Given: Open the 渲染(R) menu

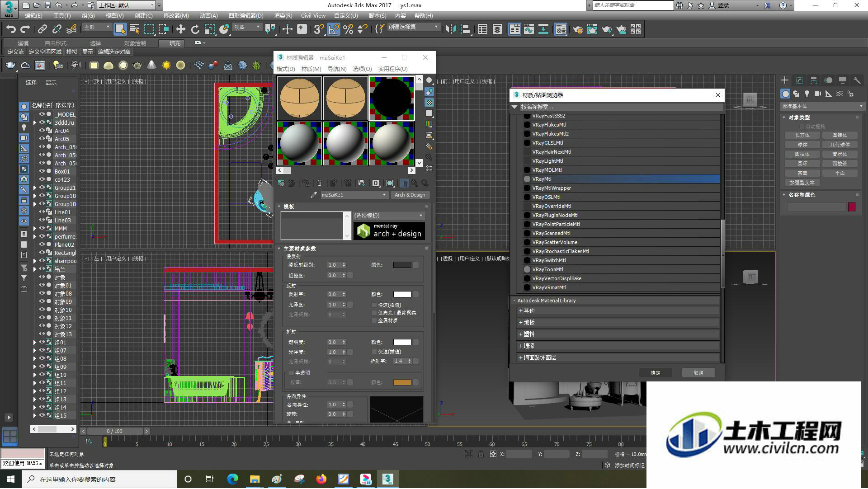Looking at the screenshot, I should [x=283, y=15].
